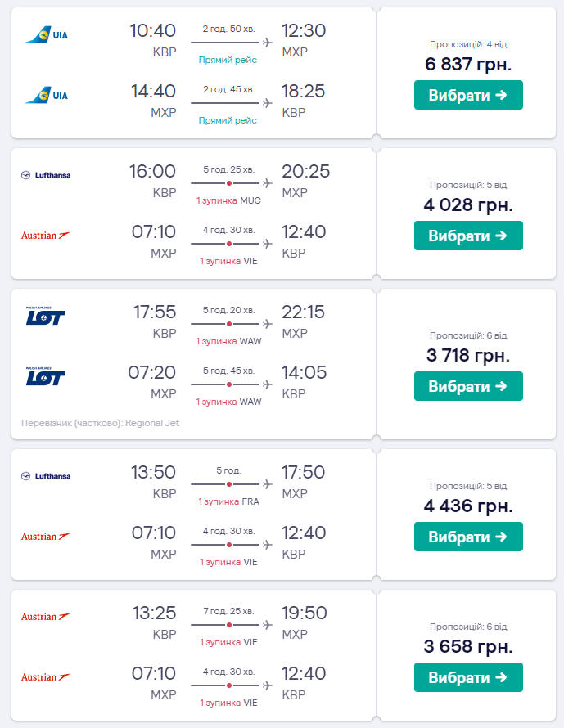Click the Austrian logo on the 13:25 flight
Viewport: 564px width, 728px height.
tap(46, 617)
